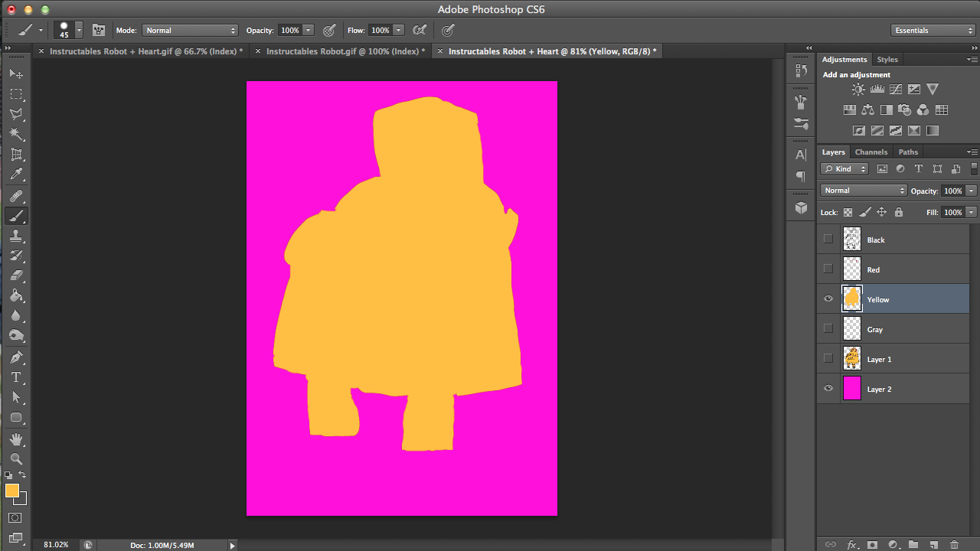Screen dimensions: 980x551
Task: Select the Gray layer name
Action: click(875, 330)
